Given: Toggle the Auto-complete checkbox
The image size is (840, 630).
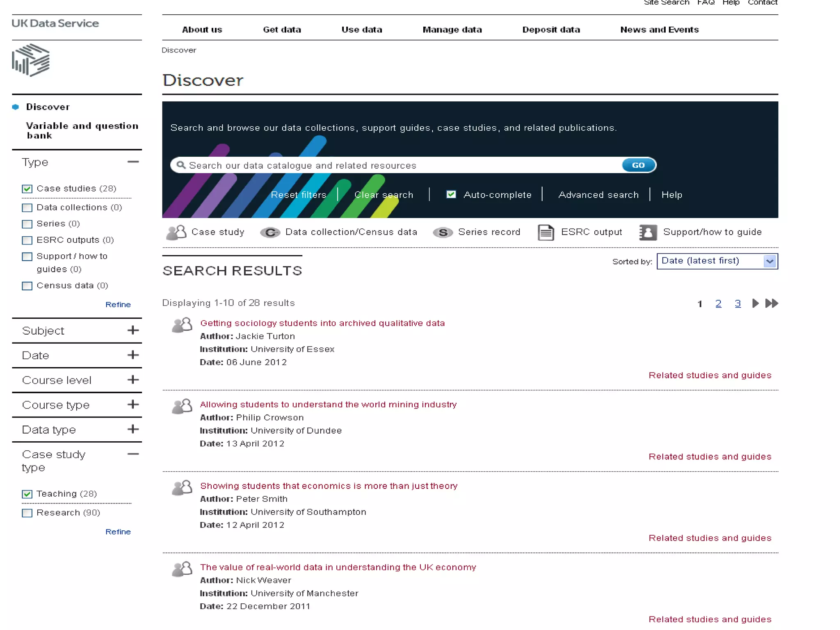Looking at the screenshot, I should tap(451, 194).
